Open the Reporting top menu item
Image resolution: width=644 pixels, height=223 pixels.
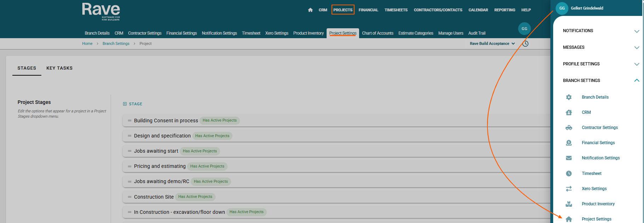pos(505,10)
